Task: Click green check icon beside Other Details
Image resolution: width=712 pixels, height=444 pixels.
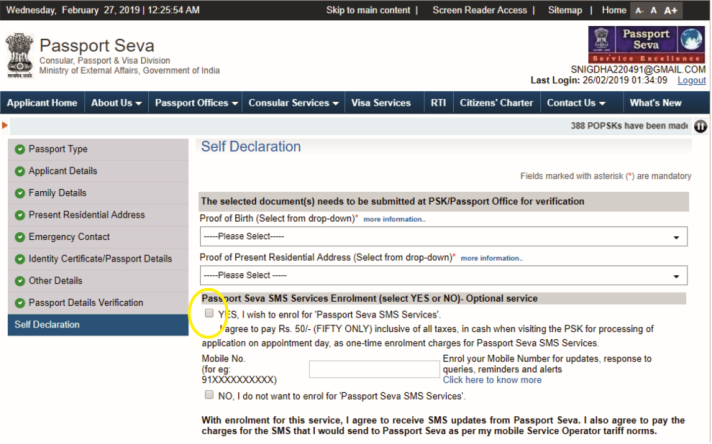Action: coord(20,281)
